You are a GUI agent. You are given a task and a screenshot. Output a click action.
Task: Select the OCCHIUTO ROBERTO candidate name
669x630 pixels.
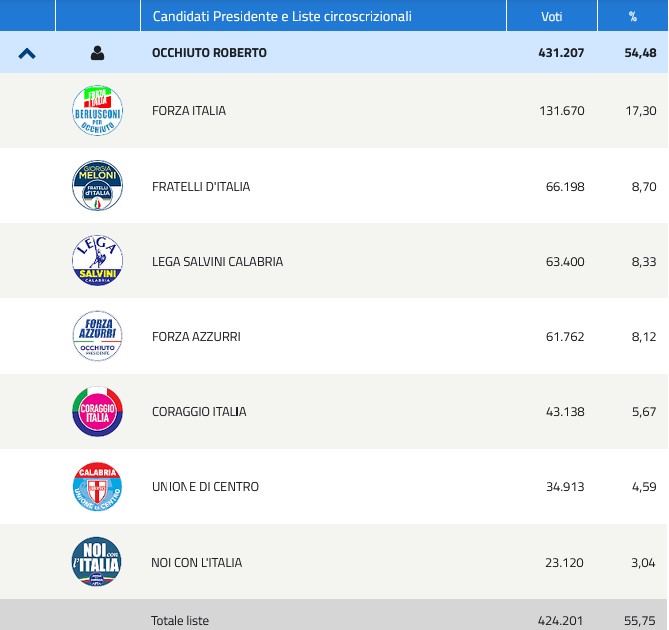click(209, 53)
